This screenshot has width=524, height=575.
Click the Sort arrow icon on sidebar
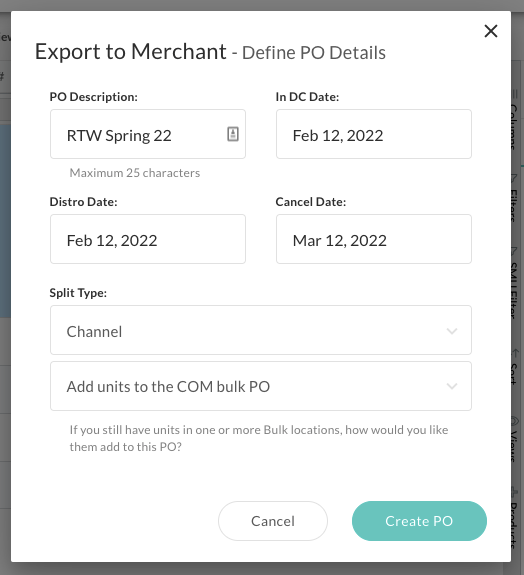coord(515,353)
